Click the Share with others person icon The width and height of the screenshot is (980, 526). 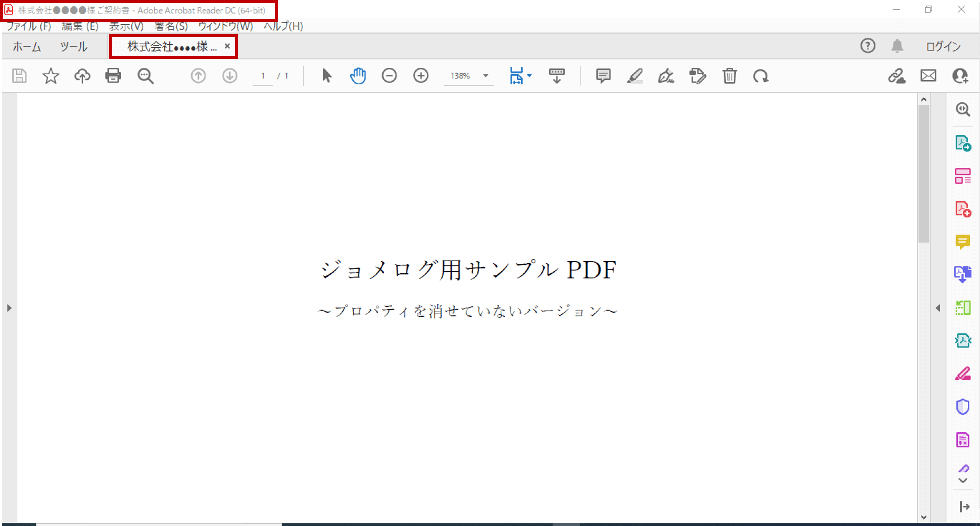point(960,76)
